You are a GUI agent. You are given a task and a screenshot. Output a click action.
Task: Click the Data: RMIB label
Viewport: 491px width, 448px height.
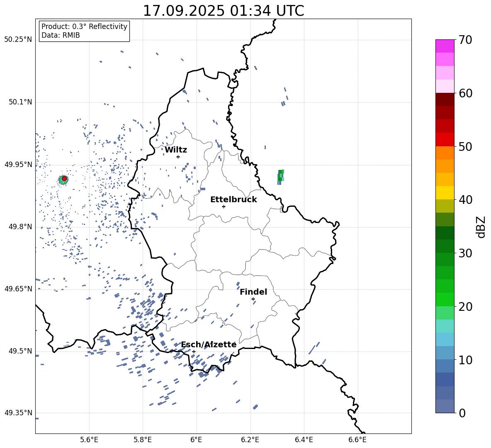61,35
